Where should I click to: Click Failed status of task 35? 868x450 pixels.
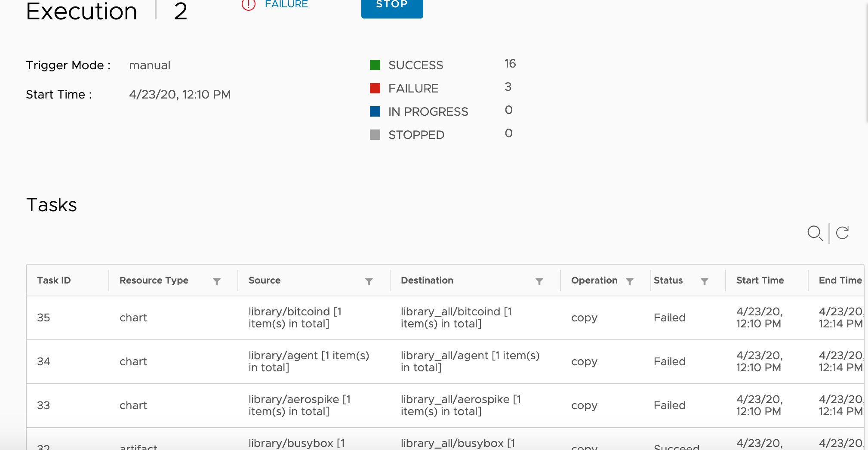[x=669, y=317]
